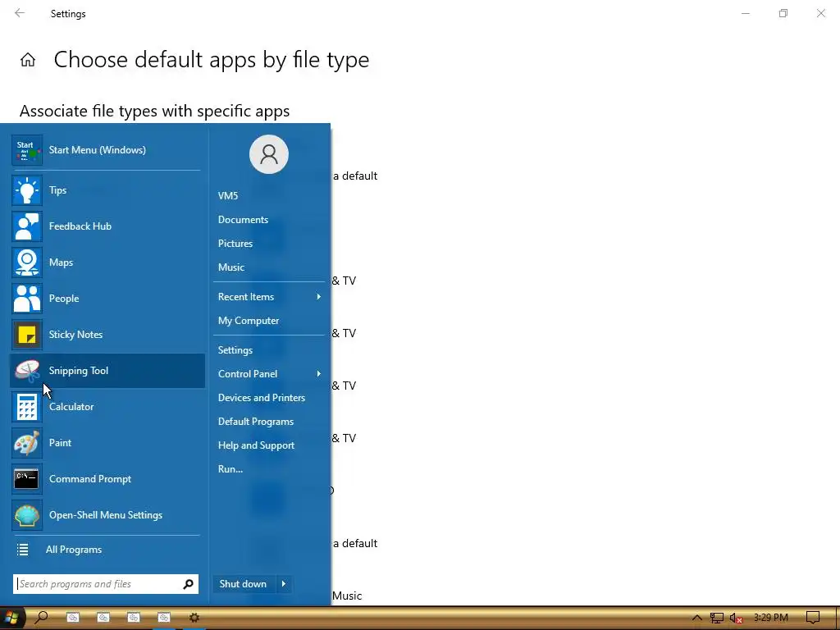The height and width of the screenshot is (630, 840).
Task: Click All Programs label
Action: click(74, 550)
